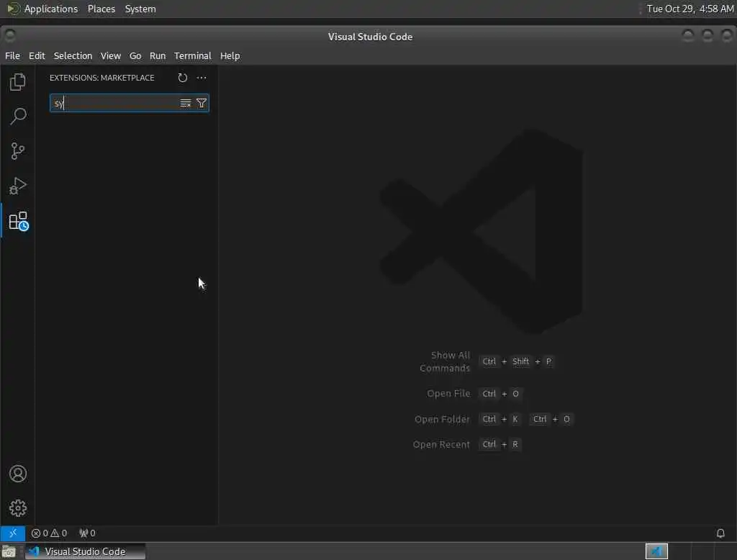Select the Extensions view icon
Viewport: 737px width, 560px height.
(18, 221)
